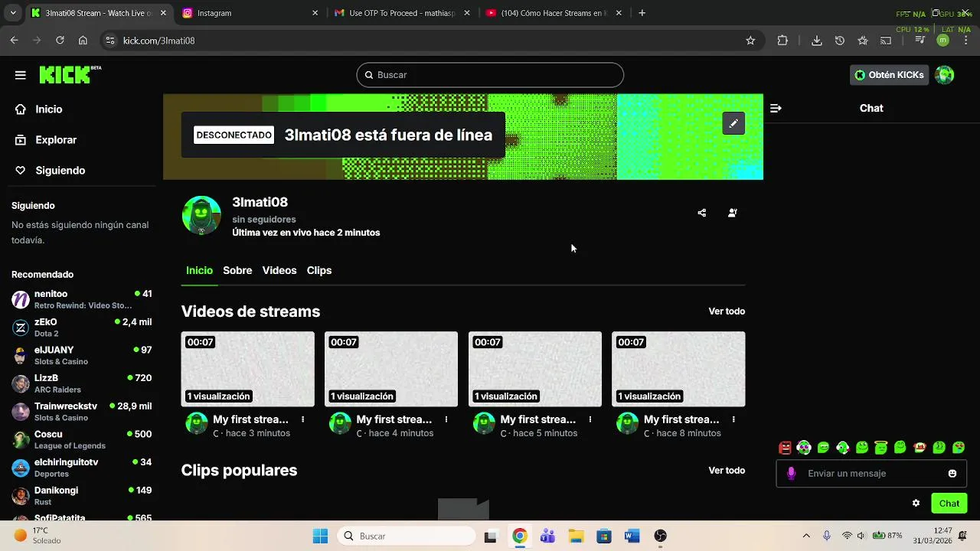Go back in browser
Viewport: 980px width, 551px height.
15,41
